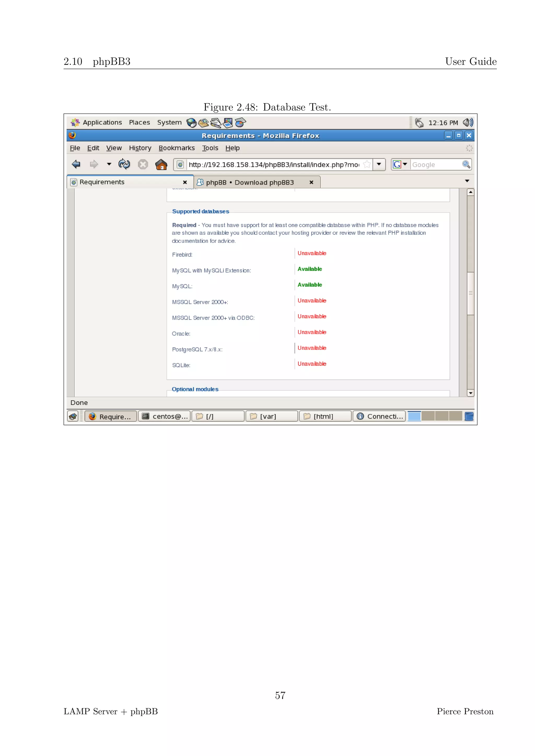Launch the presentation panel launcher icon
The height and width of the screenshot is (756, 535).
[x=228, y=123]
